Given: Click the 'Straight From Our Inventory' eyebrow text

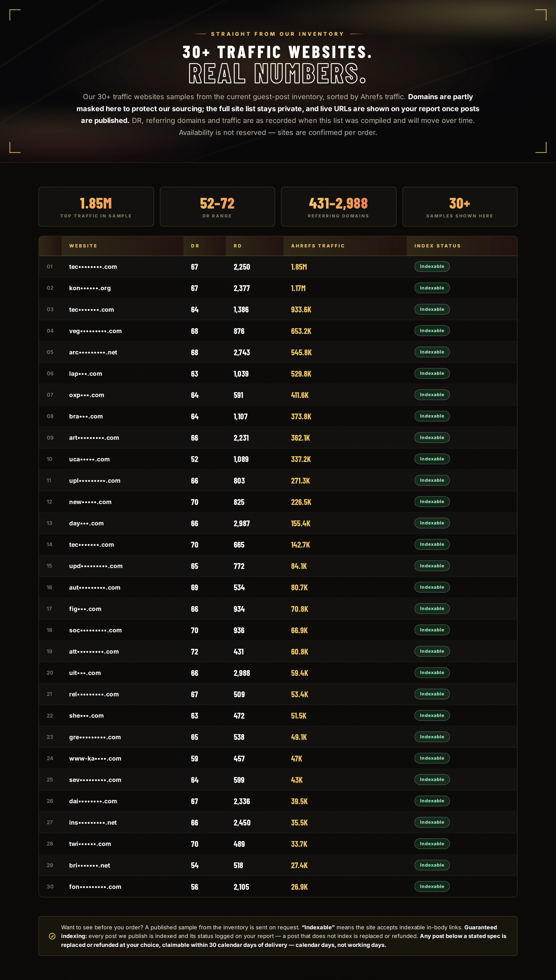Looking at the screenshot, I should coord(278,34).
